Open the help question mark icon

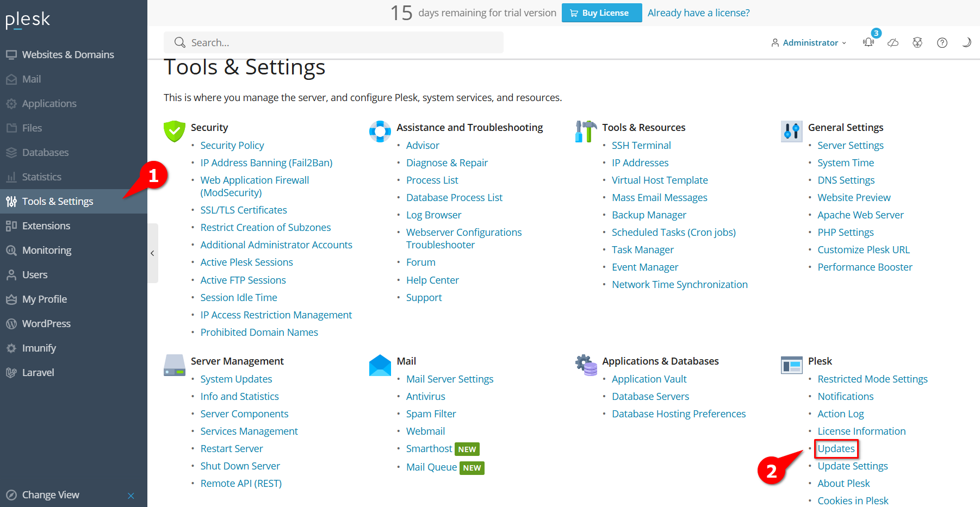point(942,42)
